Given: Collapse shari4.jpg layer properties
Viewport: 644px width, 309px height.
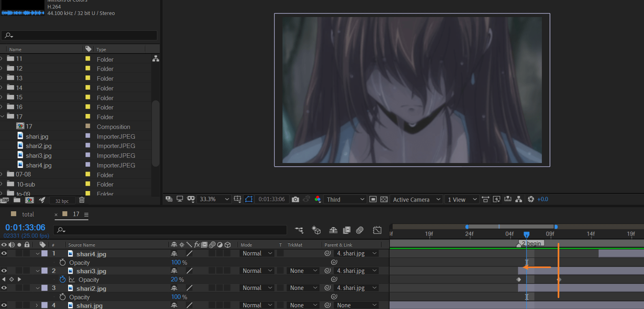Looking at the screenshot, I should (38, 254).
